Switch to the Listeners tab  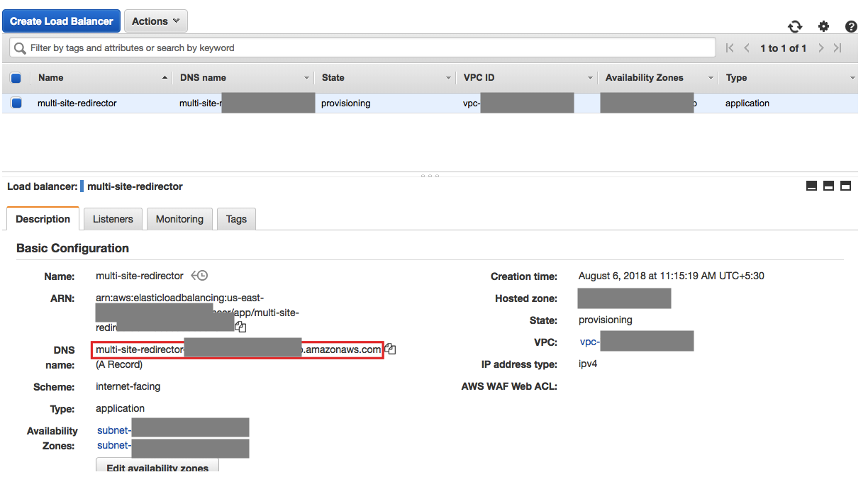point(113,219)
